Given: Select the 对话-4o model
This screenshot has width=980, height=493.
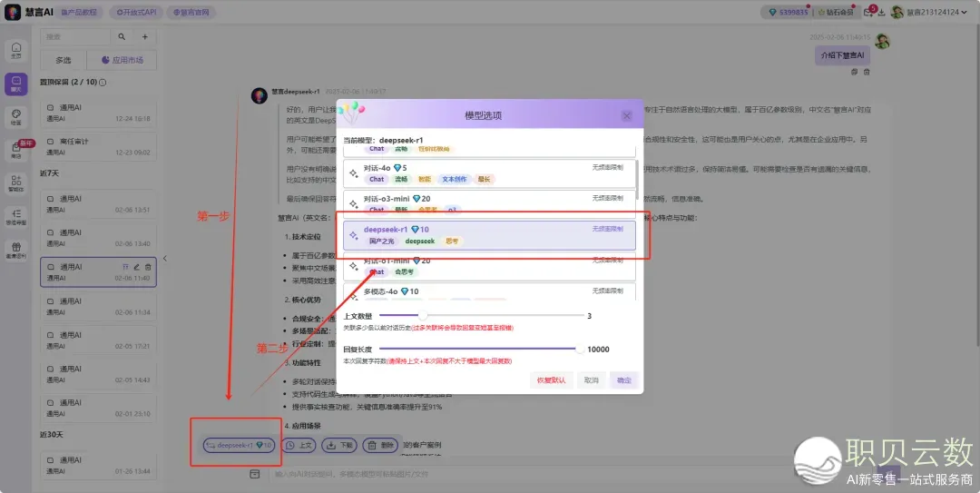Looking at the screenshot, I should point(489,173).
